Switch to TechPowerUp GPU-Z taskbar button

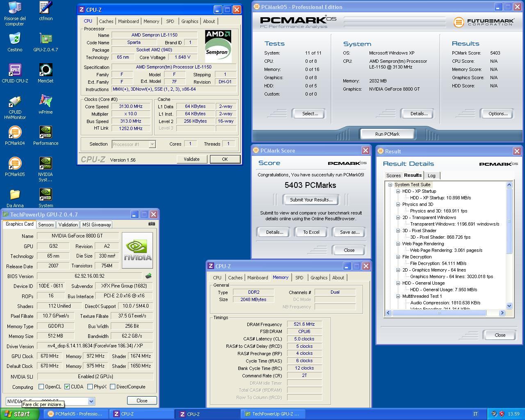(273, 414)
